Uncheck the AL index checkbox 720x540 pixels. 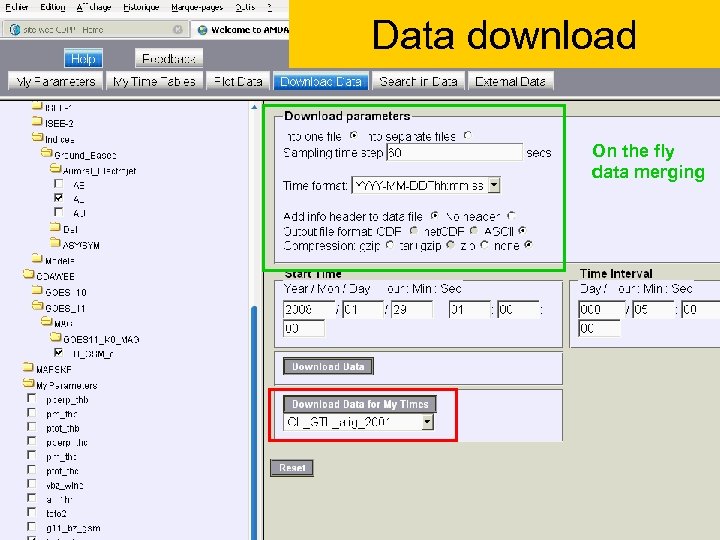(x=58, y=197)
